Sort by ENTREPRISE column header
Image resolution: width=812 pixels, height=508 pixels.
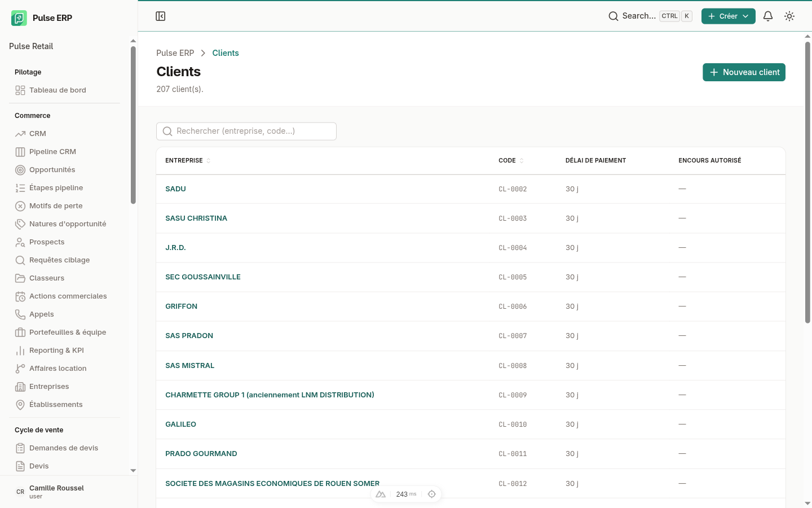(x=188, y=161)
